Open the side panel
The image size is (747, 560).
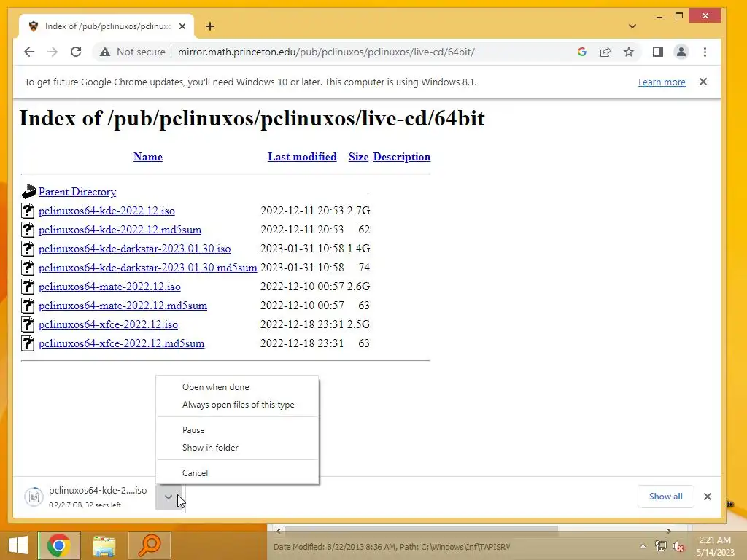[x=658, y=52]
